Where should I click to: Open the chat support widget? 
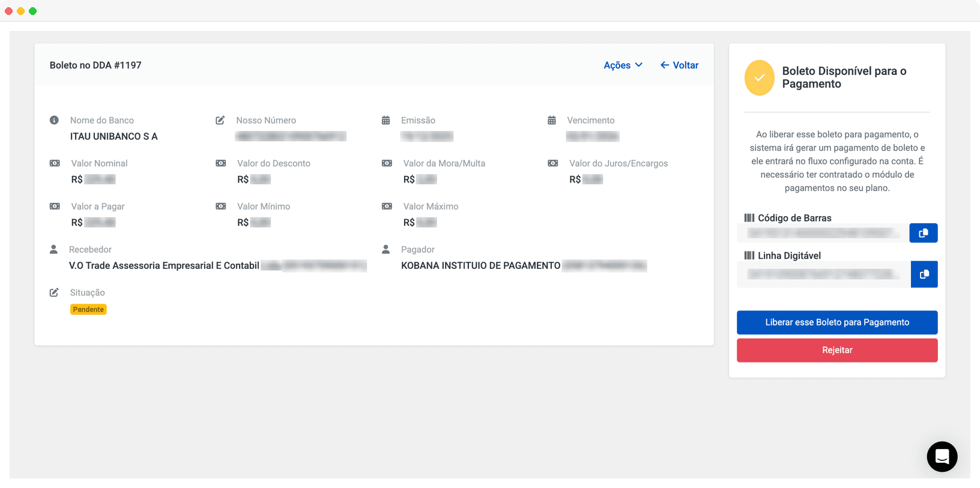(942, 457)
